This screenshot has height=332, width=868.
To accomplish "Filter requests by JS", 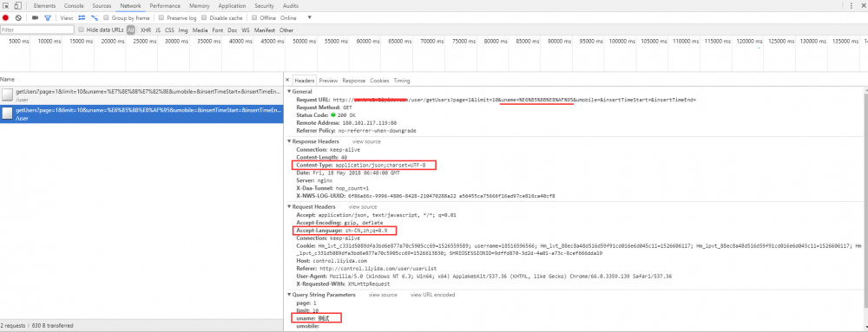I will (158, 29).
